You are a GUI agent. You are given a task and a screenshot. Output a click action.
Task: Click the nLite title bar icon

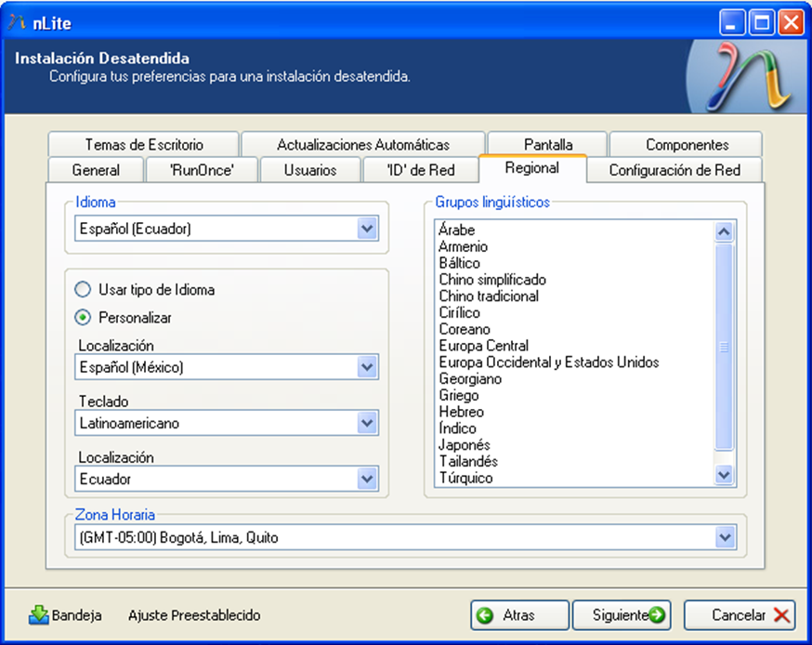coord(17,22)
